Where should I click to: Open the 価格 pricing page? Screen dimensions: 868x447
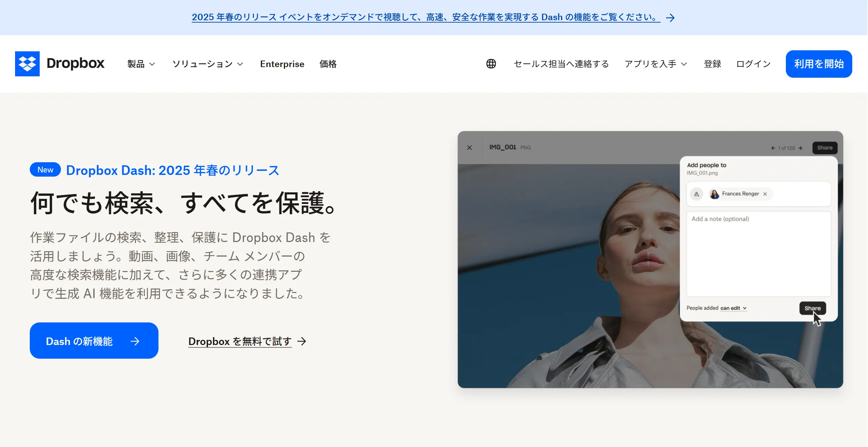(x=328, y=64)
